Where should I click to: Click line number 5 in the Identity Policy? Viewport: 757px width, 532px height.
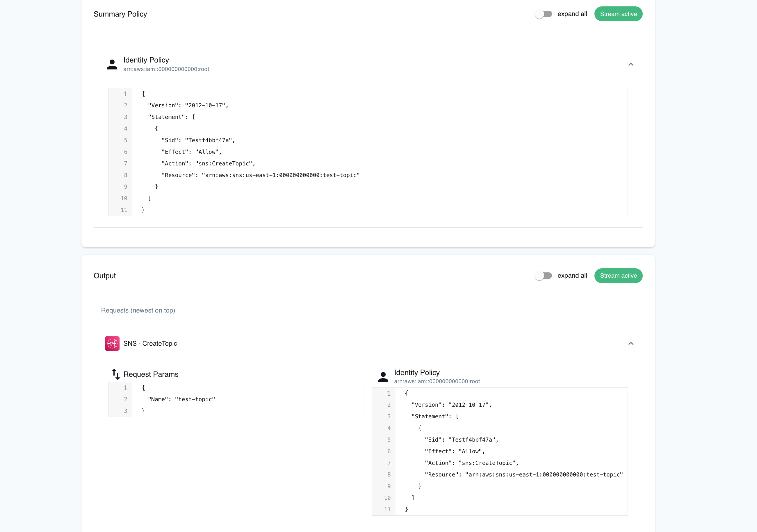coord(125,140)
